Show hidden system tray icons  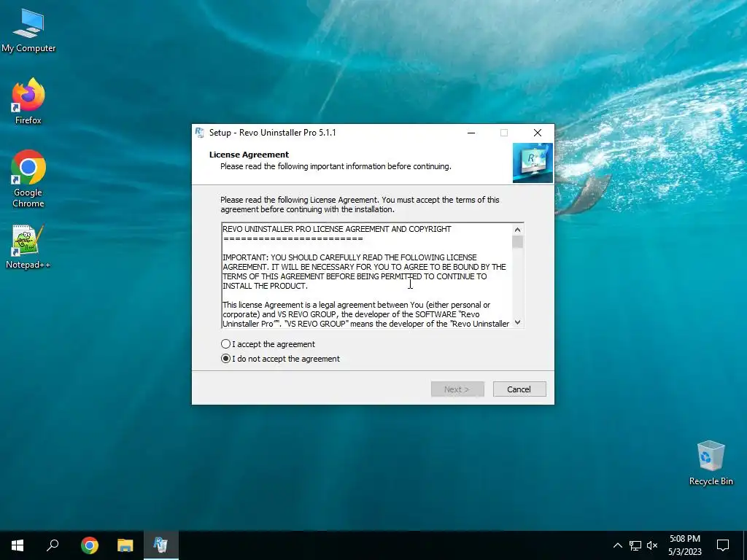[617, 545]
